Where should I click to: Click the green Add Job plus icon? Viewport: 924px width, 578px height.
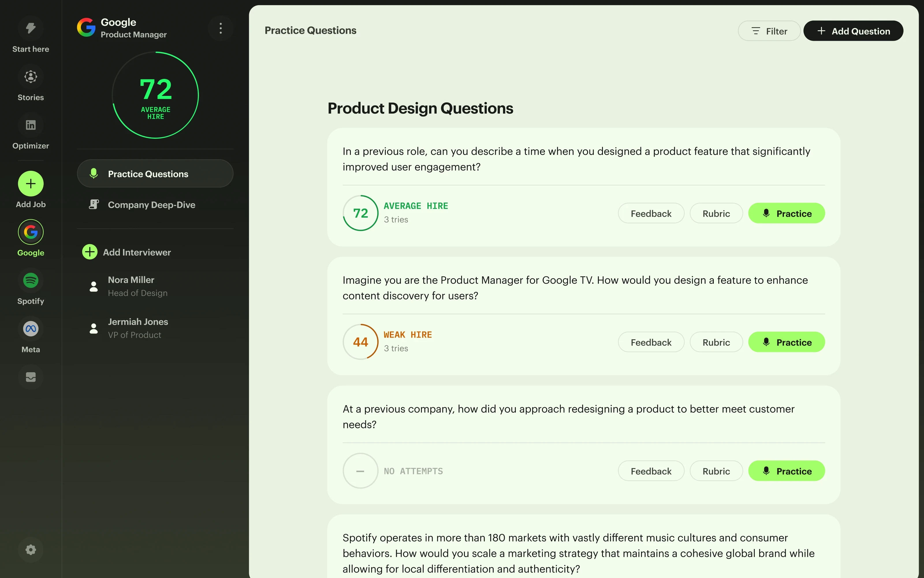31,184
